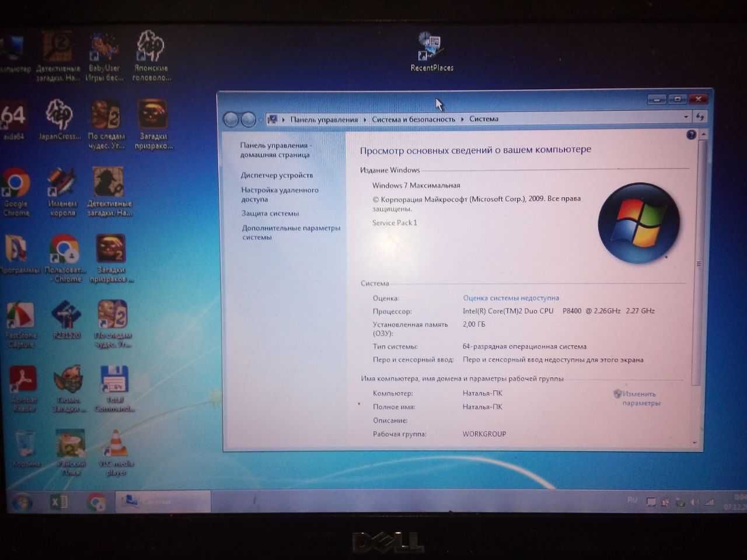Click Оценка системы недоступна link
Image resolution: width=747 pixels, height=560 pixels.
511,298
